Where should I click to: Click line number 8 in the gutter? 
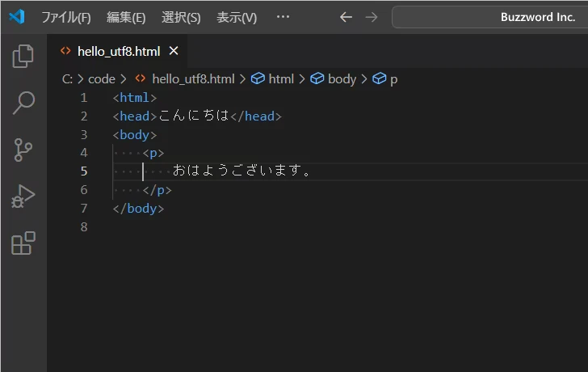point(84,226)
